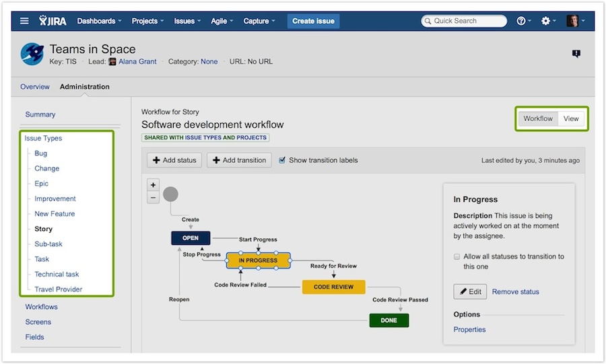Click the user profile avatar
606x364 pixels.
[572, 21]
